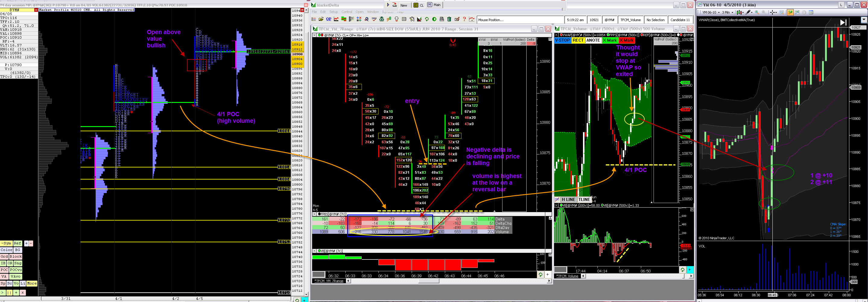Image resolution: width=868 pixels, height=302 pixels.
Task: Click the red download arrow icon on floating toolbar
Action: click(x=394, y=5)
